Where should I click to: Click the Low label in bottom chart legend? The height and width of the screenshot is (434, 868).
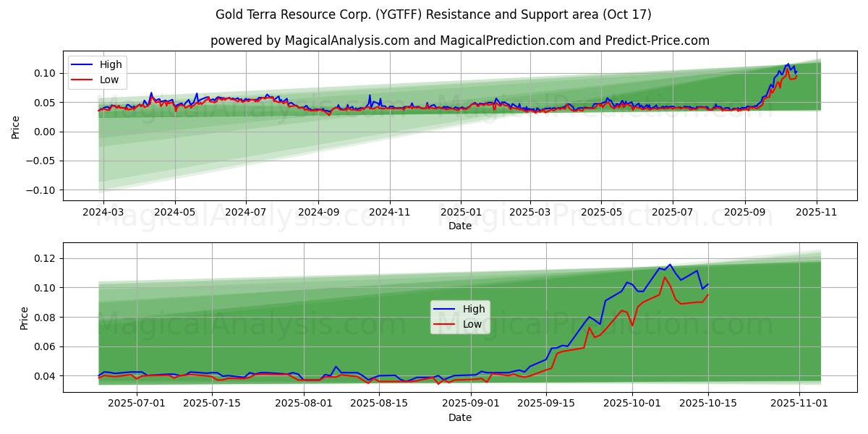click(472, 325)
